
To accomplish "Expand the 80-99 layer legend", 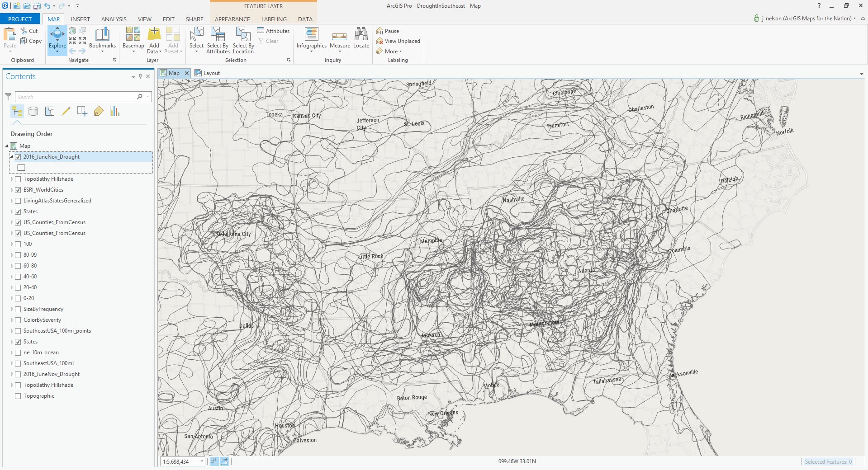I will (12, 255).
